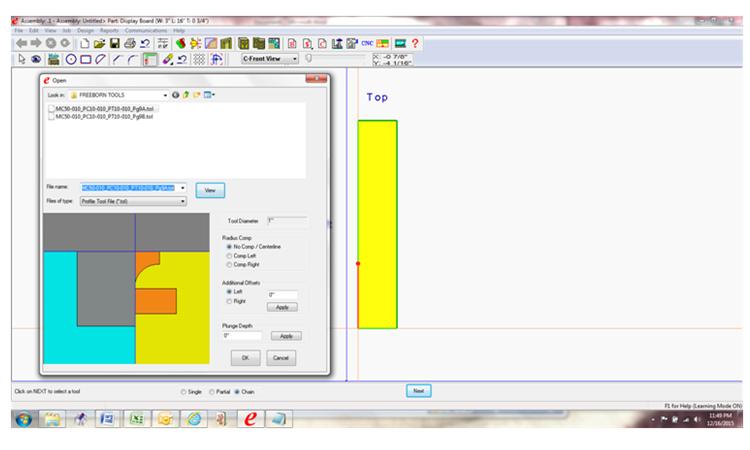Open the Files of type dropdown
This screenshot has width=750, height=450.
coord(183,201)
